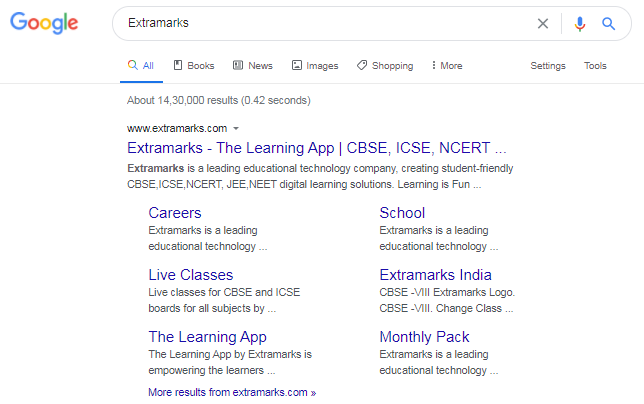Image resolution: width=644 pixels, height=404 pixels.
Task: Go to Extramarks India sitelink
Action: point(435,275)
